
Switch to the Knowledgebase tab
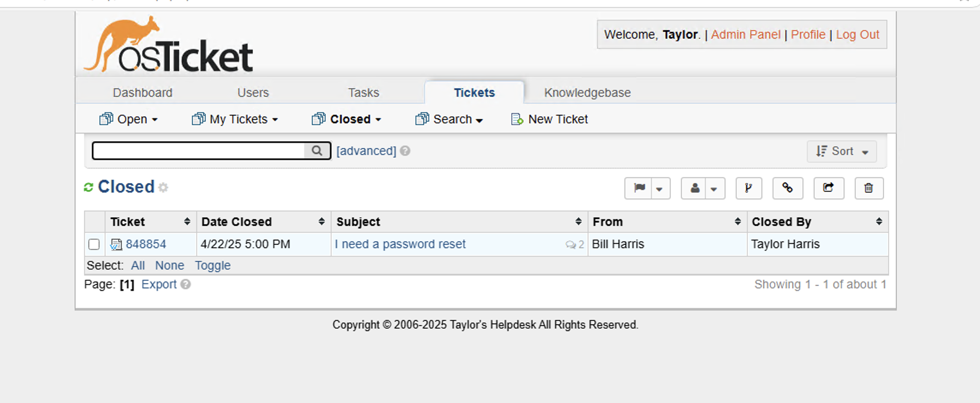tap(587, 92)
